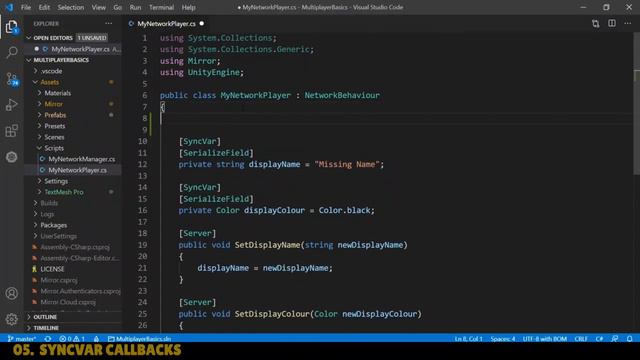Close unsaved MyNetworkPlayer.cs tab dot
Viewport: 640px width, 360px height.
[x=202, y=24]
